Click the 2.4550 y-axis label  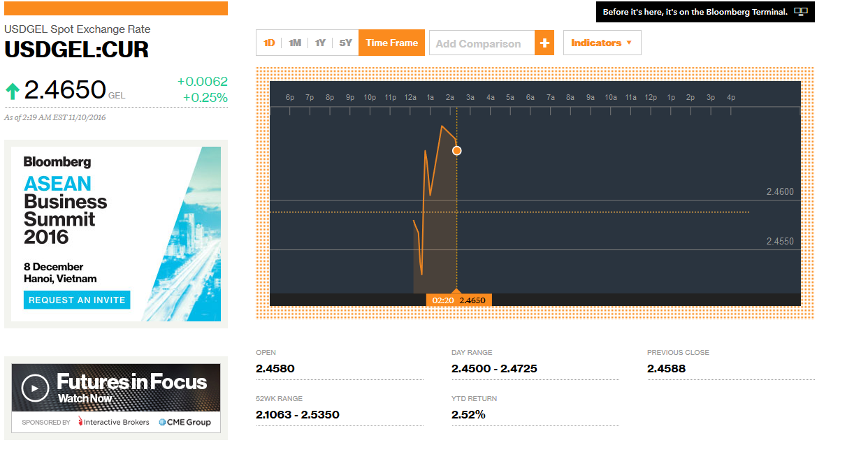point(780,241)
